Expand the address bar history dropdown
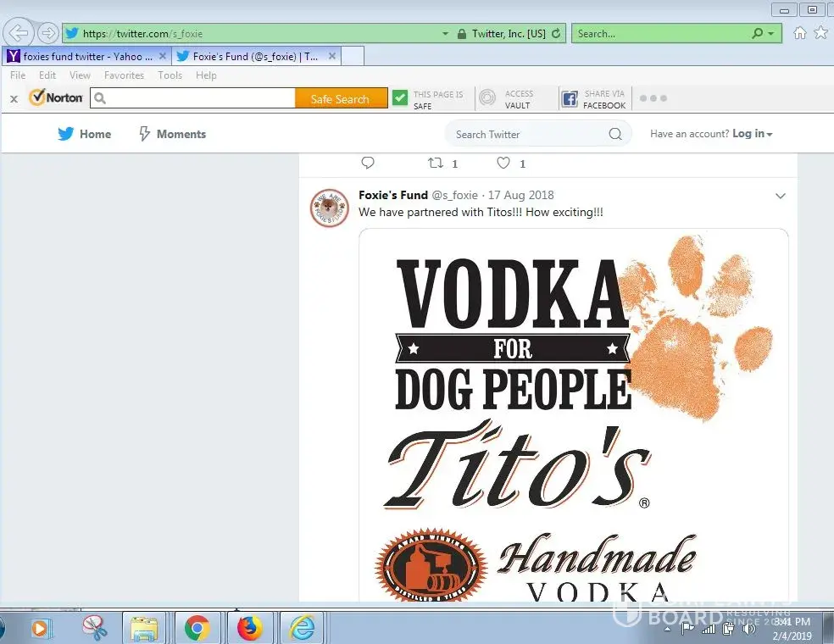 click(446, 34)
